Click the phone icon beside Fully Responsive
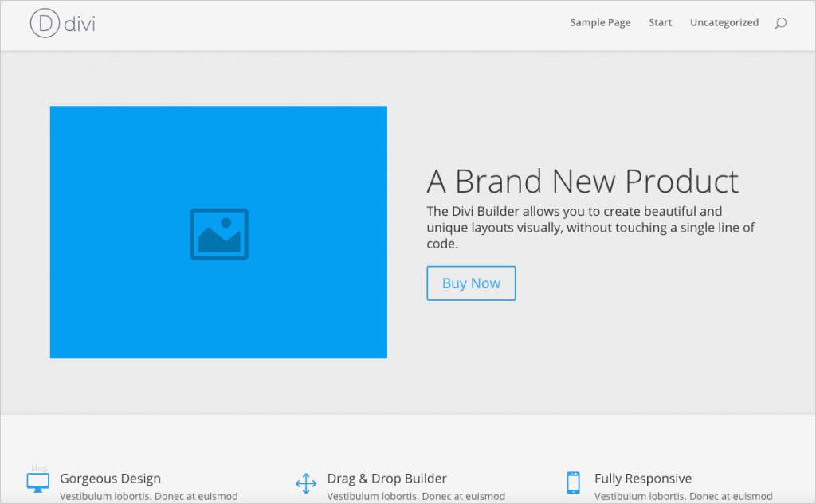Image resolution: width=816 pixels, height=504 pixels. coord(573,483)
